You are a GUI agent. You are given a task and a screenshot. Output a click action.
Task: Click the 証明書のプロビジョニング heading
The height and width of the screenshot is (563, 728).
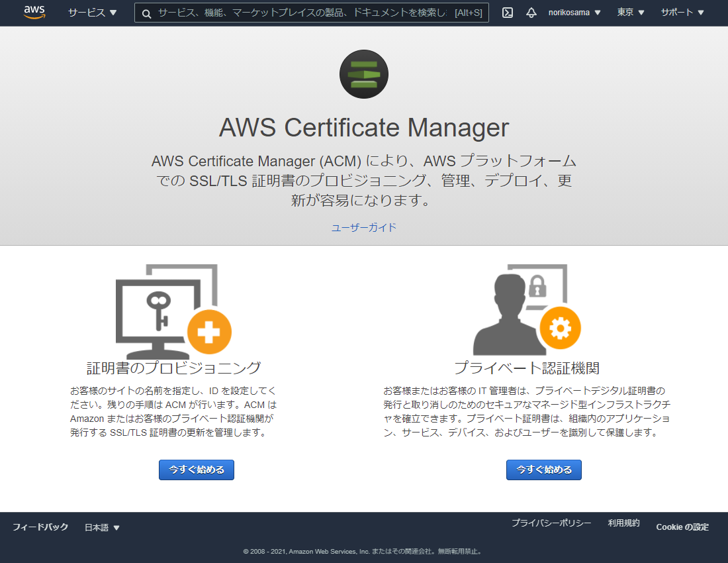[x=173, y=368]
